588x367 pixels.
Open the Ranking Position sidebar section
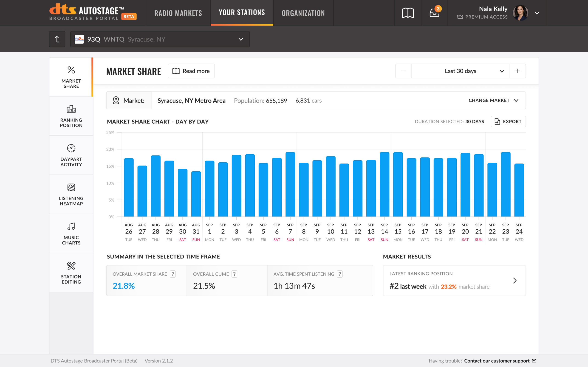[71, 116]
